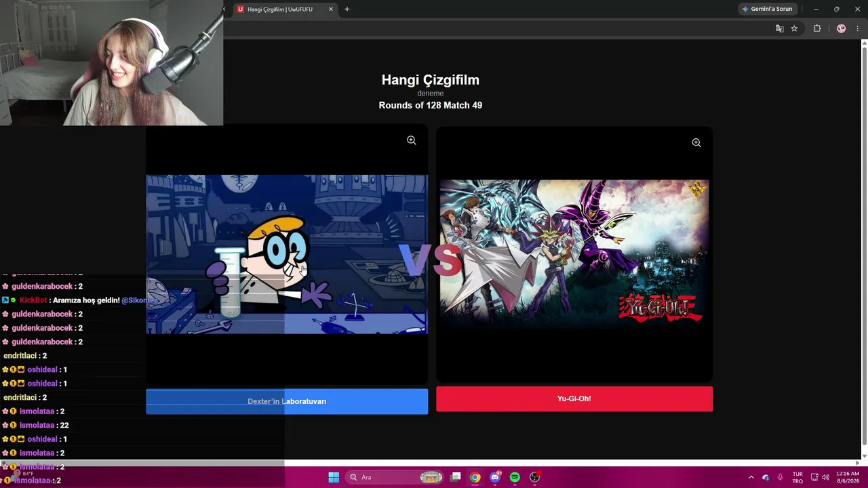
Task: Click the ismolataa message reading 22
Action: [44, 425]
